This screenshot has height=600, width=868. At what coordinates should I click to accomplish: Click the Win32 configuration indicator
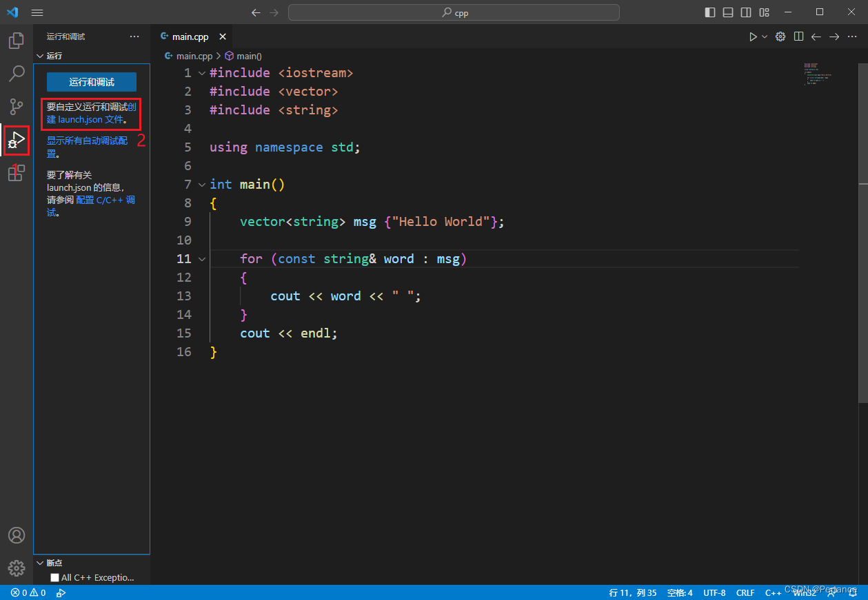805,592
